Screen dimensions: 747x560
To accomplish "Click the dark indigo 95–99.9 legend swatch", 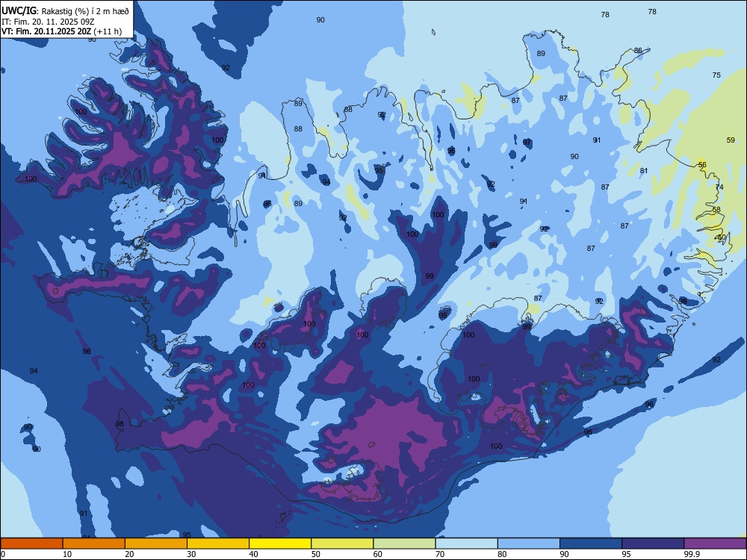I will point(653,544).
